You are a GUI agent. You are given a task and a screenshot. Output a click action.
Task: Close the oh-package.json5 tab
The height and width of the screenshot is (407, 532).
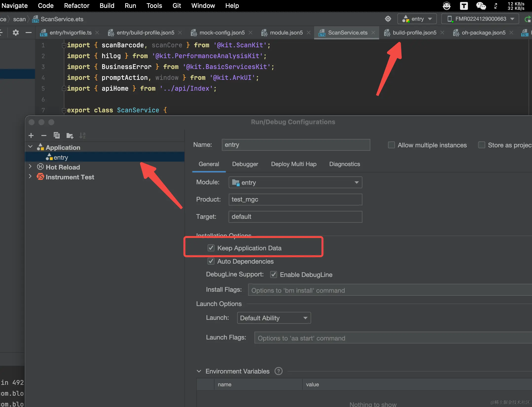click(x=511, y=33)
